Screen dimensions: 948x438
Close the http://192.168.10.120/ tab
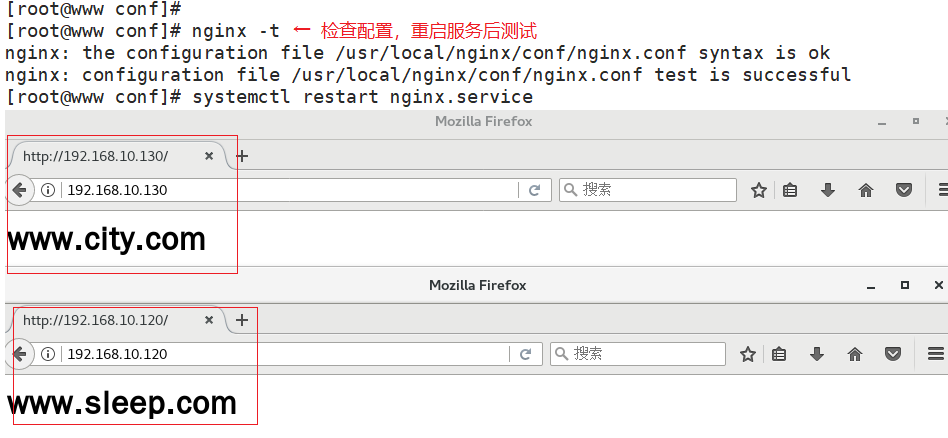209,321
